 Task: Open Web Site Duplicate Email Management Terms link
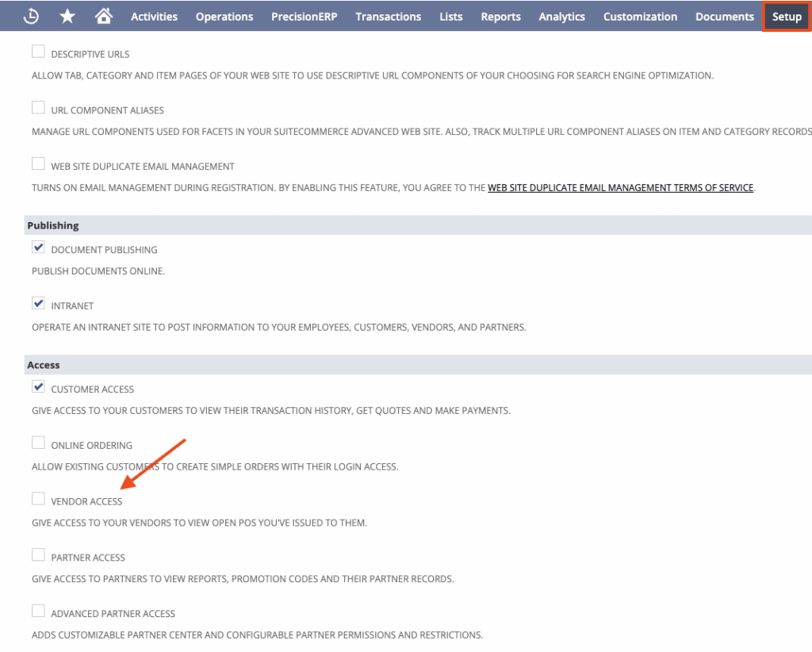tap(620, 188)
